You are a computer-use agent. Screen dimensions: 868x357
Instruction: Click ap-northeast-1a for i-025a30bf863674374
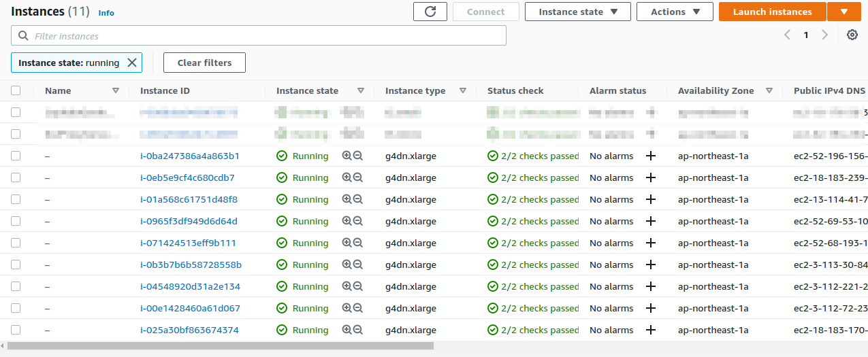click(713, 330)
